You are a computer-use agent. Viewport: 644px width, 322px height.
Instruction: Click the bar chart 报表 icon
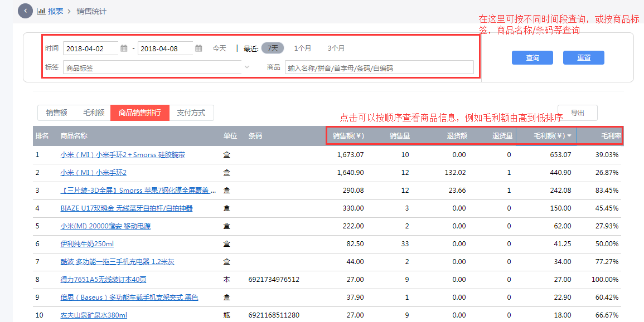(x=42, y=11)
